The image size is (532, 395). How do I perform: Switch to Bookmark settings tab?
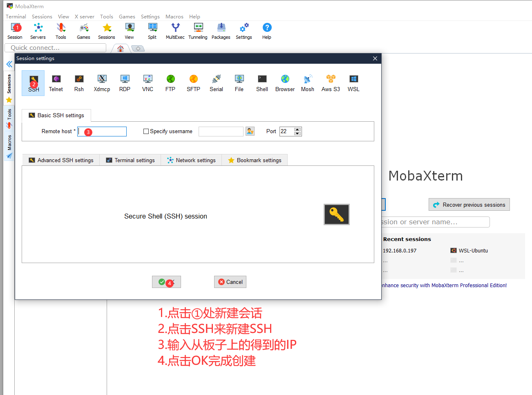(255, 160)
